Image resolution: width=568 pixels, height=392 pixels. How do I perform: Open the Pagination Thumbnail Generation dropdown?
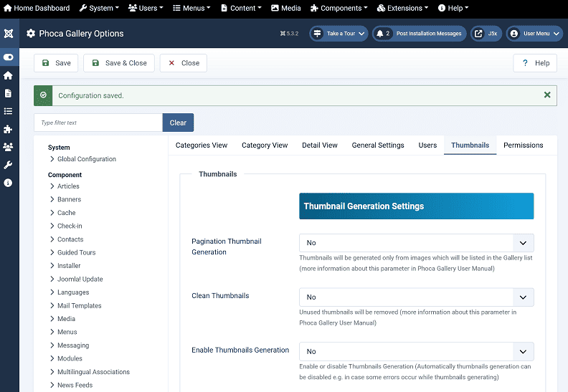[x=416, y=243]
